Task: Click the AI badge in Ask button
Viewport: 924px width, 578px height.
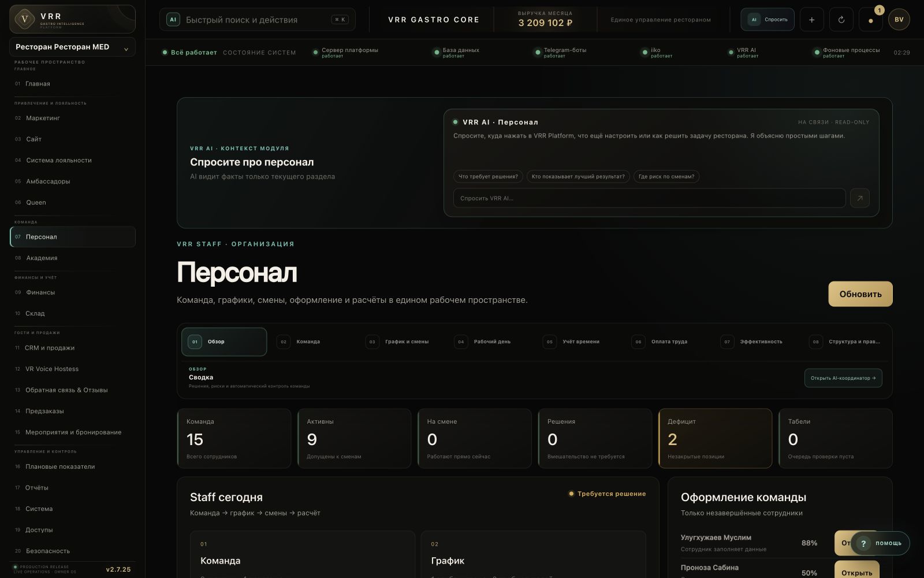Action: (754, 20)
